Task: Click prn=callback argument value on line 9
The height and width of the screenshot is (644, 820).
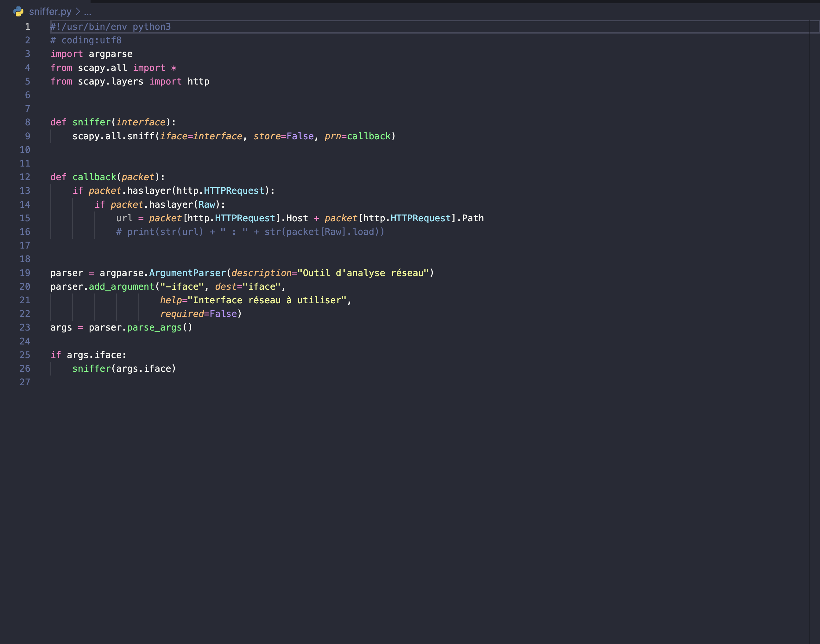Action: (369, 136)
